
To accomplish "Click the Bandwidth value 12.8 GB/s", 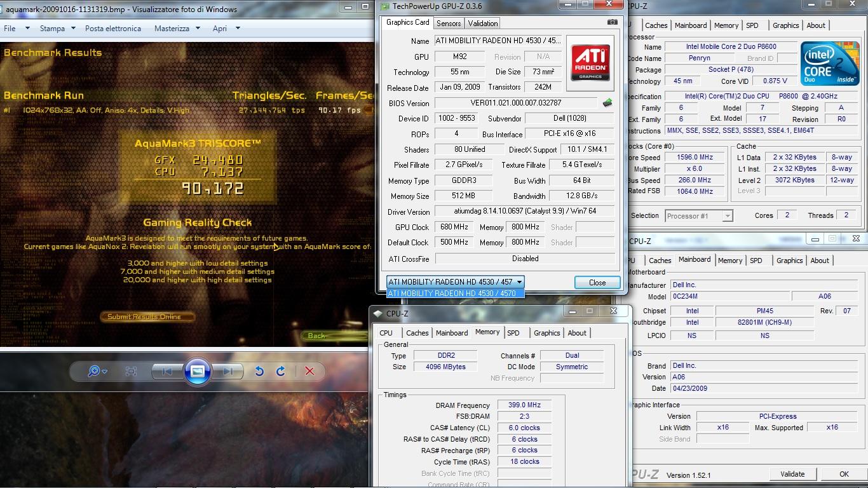I will coord(582,196).
